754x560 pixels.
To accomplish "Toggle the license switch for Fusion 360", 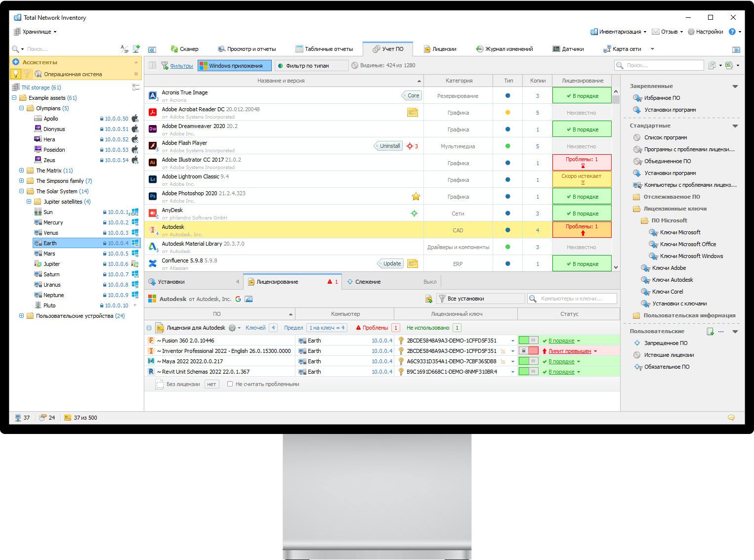I will [529, 341].
